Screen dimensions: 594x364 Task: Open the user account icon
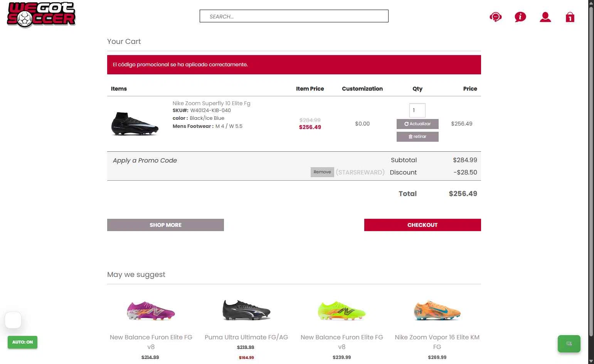(x=545, y=17)
